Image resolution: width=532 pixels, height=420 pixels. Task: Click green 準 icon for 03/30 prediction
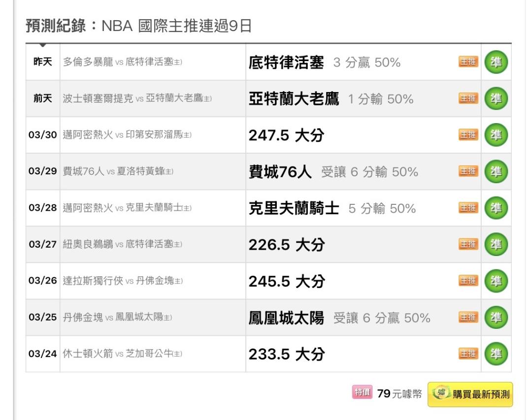pos(496,135)
